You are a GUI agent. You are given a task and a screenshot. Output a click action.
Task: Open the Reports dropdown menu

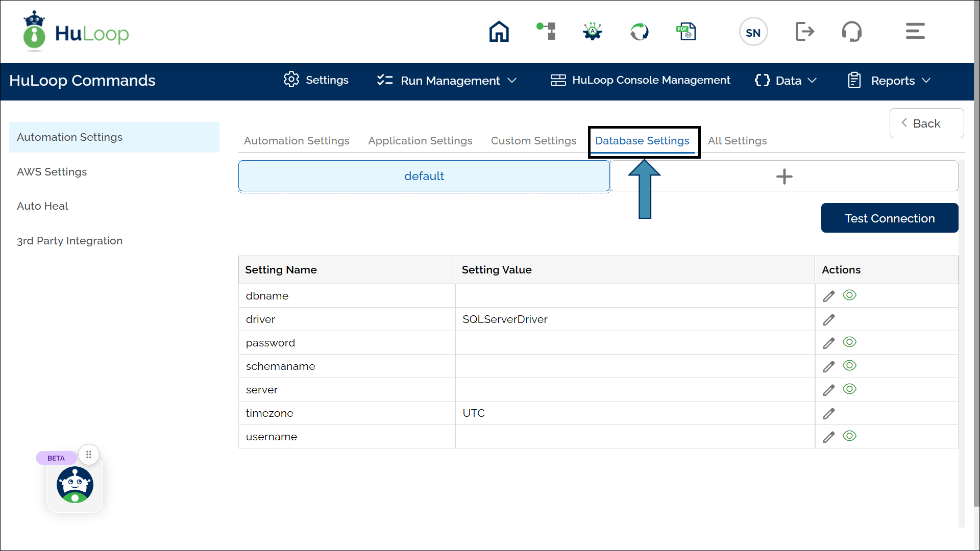[890, 81]
